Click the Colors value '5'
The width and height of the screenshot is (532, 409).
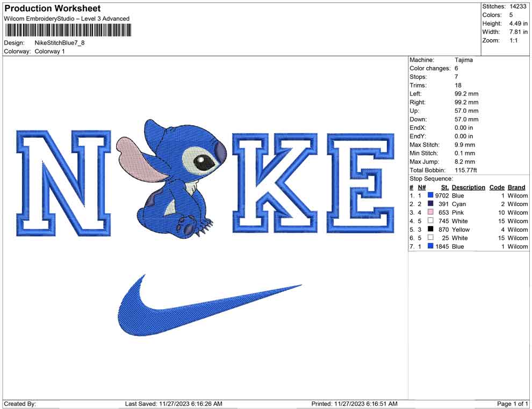(511, 15)
